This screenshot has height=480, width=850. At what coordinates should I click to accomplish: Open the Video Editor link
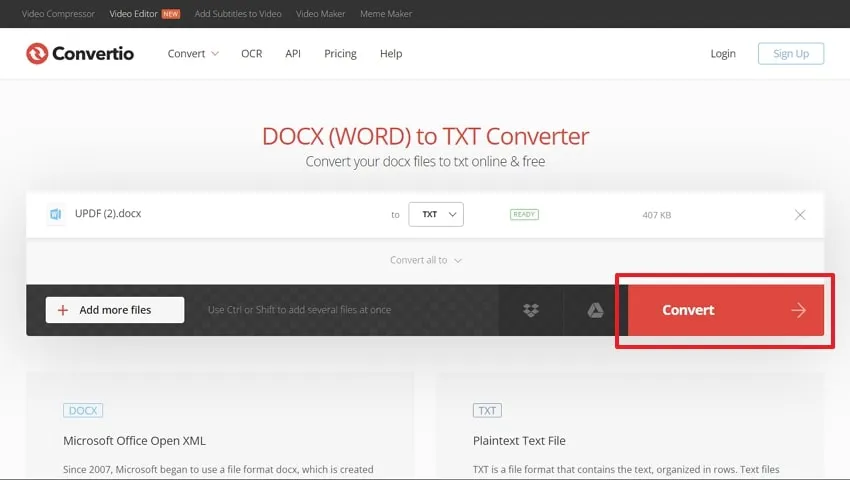pyautogui.click(x=133, y=14)
